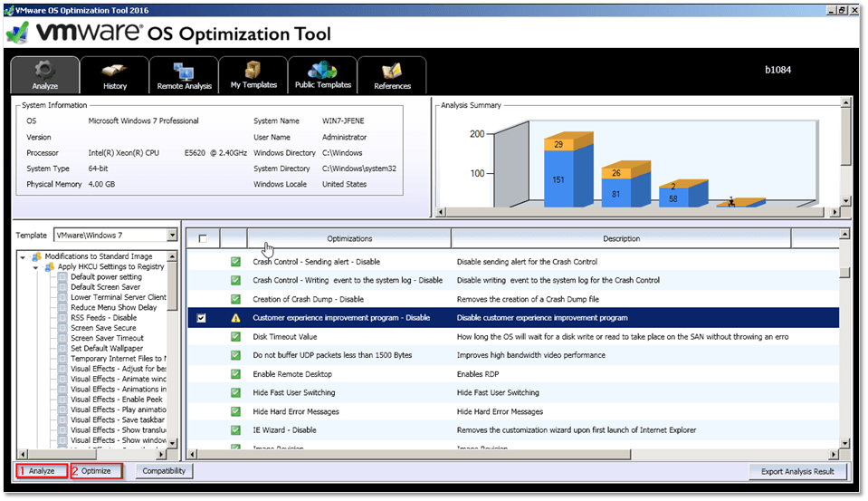The height and width of the screenshot is (501, 868).
Task: Select Visual Effects - Enable Peek item
Action: pos(116,400)
